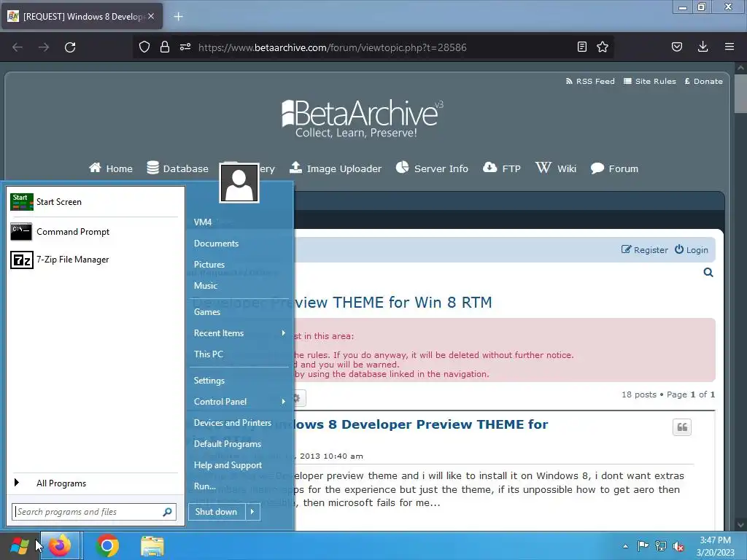The height and width of the screenshot is (560, 747).
Task: Expand Control Panel submenu
Action: pos(239,402)
